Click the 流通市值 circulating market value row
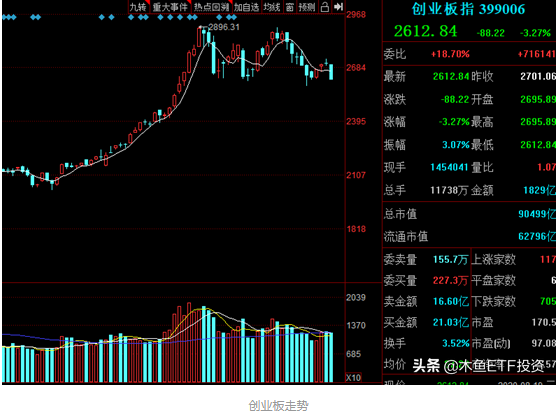This screenshot has height=419, width=557. click(469, 236)
